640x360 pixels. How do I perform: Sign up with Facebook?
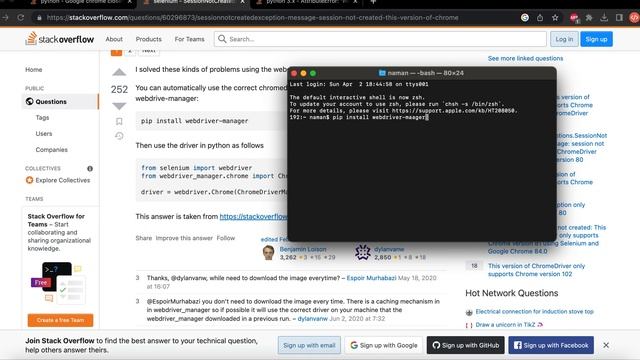pyautogui.click(x=551, y=345)
